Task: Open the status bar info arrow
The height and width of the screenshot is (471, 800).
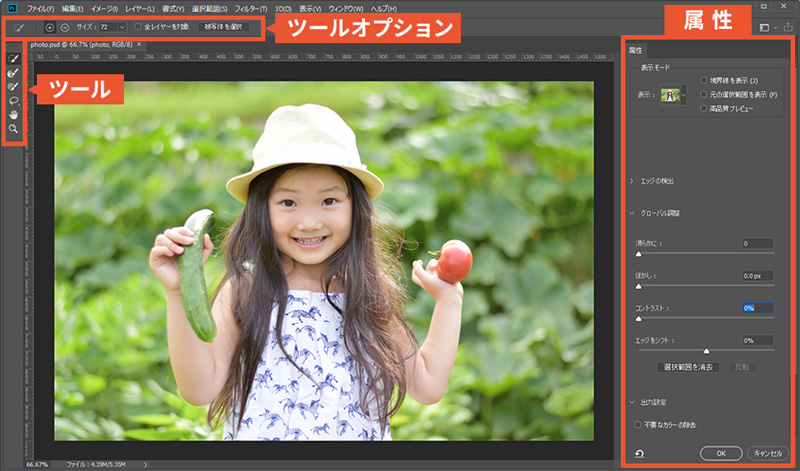Action: (145, 465)
